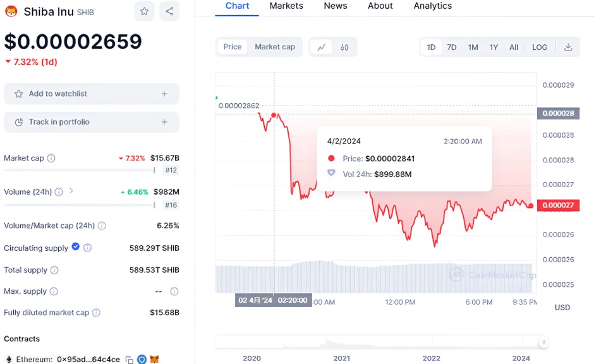Click the timeline range slider handle
The image size is (594, 364).
[543, 343]
